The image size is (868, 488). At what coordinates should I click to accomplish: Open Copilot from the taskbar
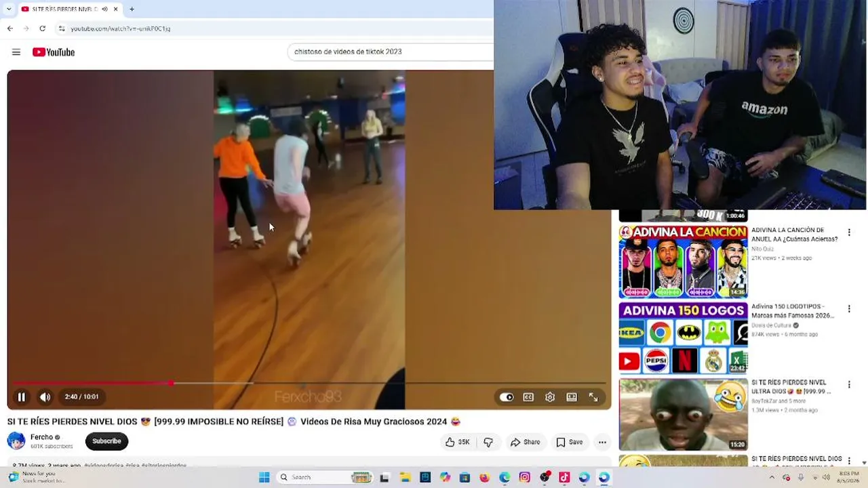(x=445, y=477)
